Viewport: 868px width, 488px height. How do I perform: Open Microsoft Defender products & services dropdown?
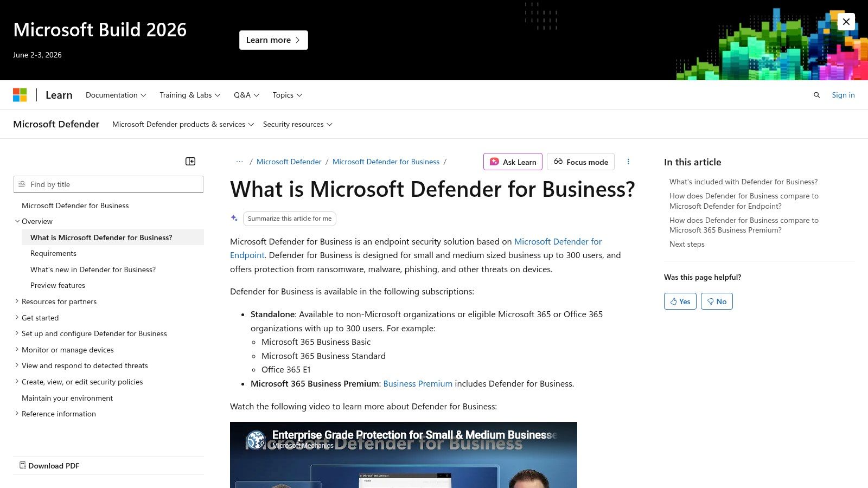tap(183, 124)
